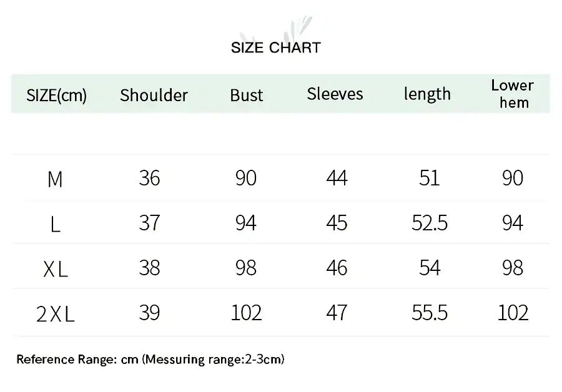
Task: Select the L size row label
Action: tap(55, 225)
